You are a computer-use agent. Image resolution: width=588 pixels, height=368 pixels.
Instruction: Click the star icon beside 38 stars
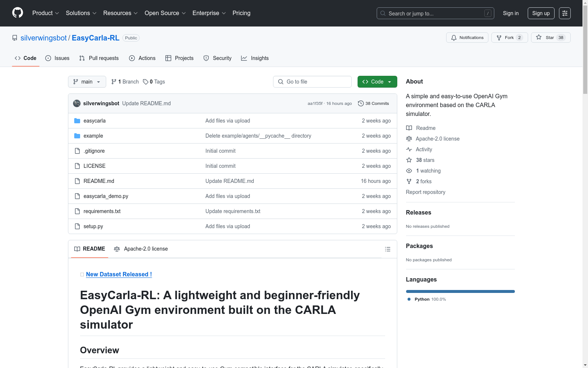409,160
